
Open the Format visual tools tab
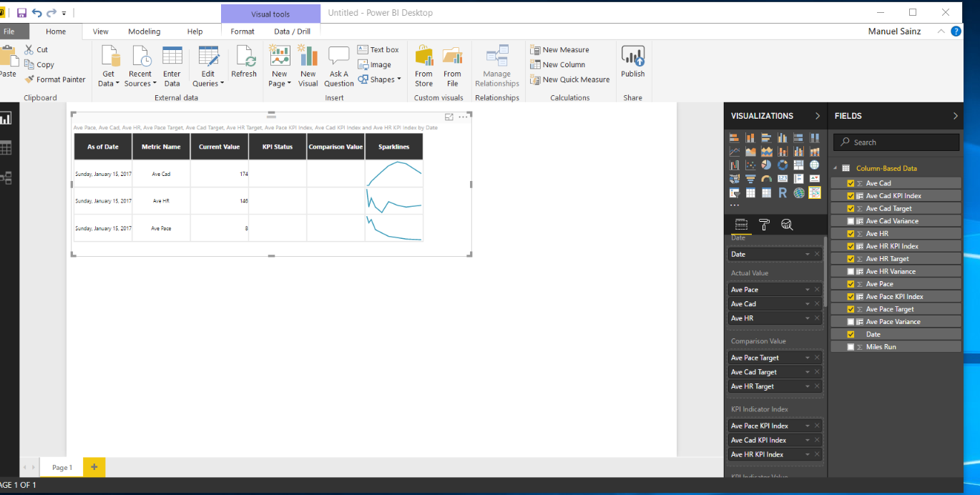pos(242,31)
